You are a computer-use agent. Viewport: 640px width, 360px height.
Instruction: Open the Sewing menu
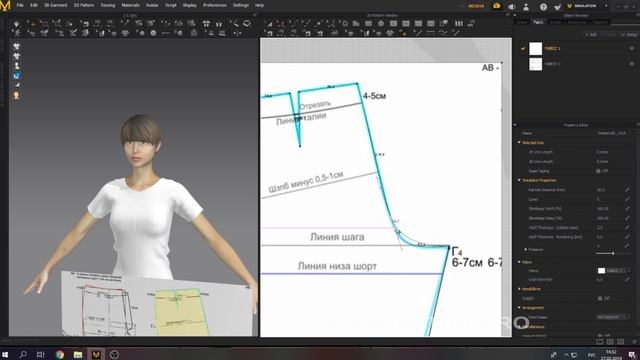[x=108, y=5]
